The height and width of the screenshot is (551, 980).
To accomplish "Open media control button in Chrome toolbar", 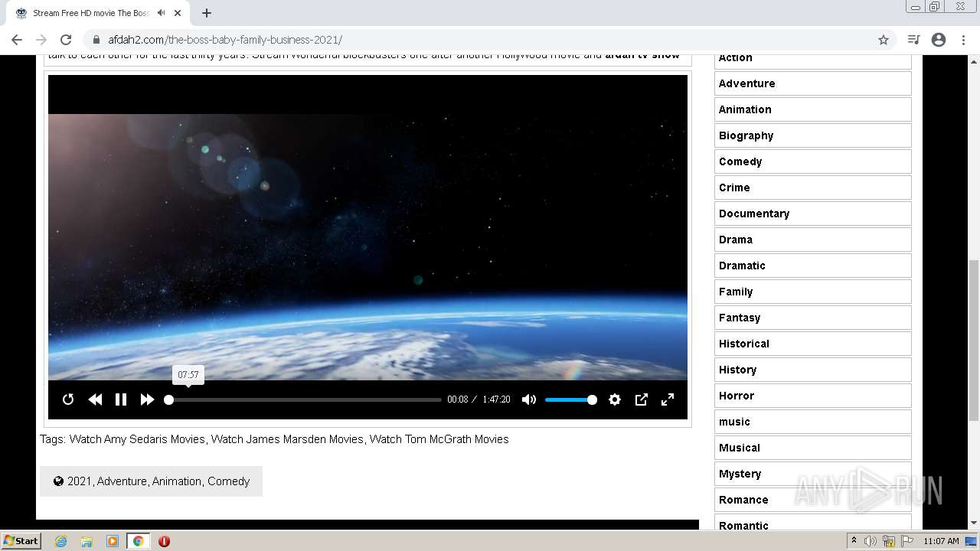I will (x=913, y=40).
